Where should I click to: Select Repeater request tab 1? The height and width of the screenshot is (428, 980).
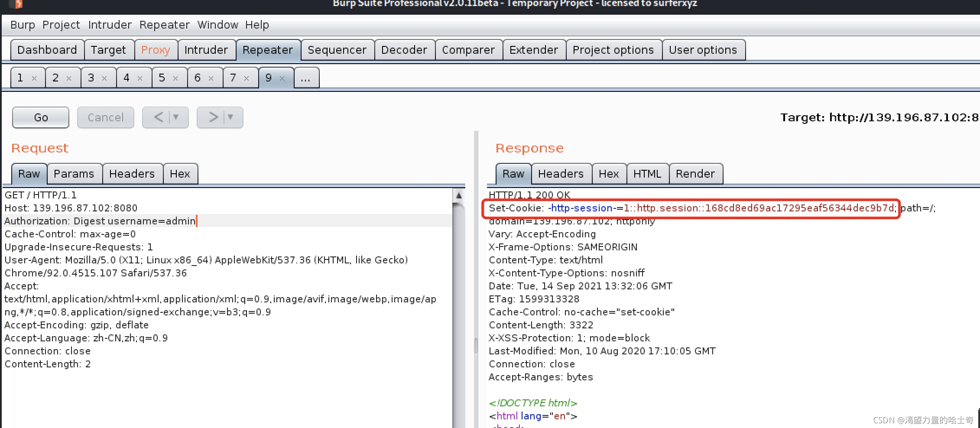coord(20,78)
